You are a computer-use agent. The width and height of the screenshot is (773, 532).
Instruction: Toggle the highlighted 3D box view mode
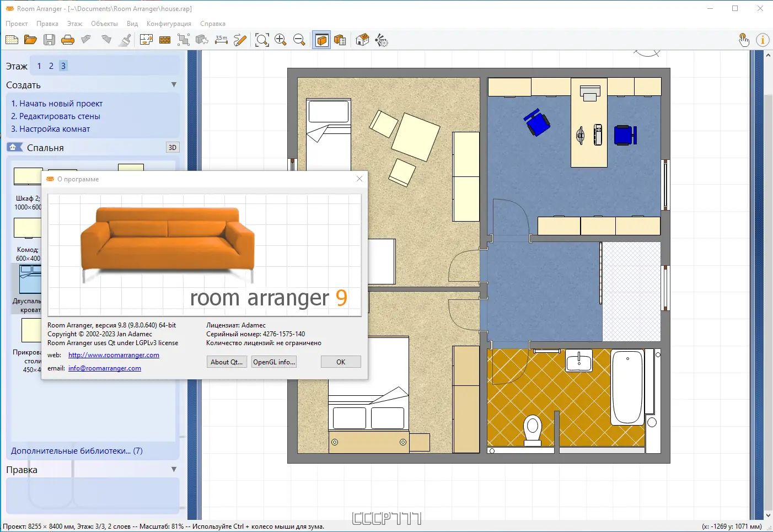(x=321, y=39)
